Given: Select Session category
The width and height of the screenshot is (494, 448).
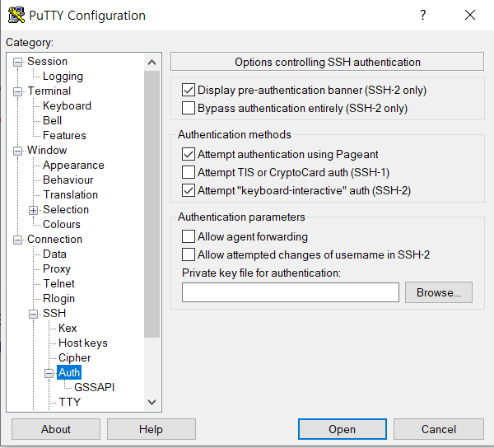Looking at the screenshot, I should pyautogui.click(x=47, y=62).
